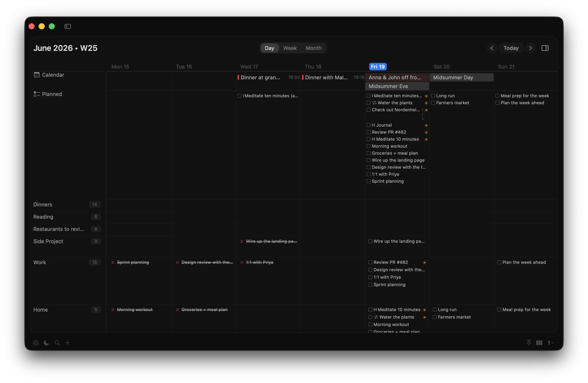Click the X mark on cancelled 1:1 with Priya
The height and width of the screenshot is (383, 588).
point(242,262)
